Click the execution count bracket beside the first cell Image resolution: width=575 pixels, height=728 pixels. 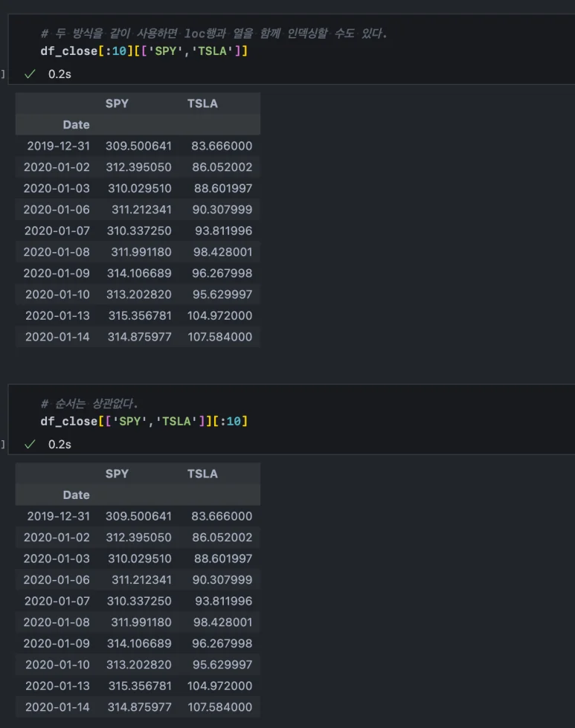click(3, 74)
